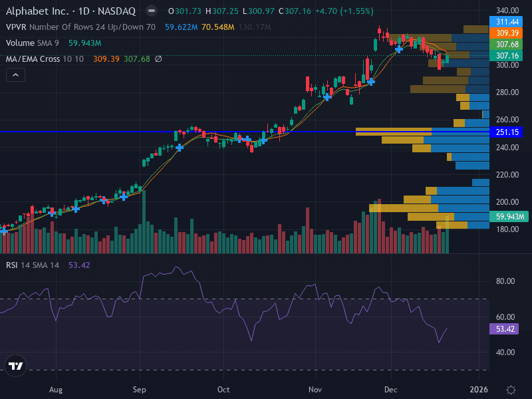Click the TradingView logo icon

(15, 366)
